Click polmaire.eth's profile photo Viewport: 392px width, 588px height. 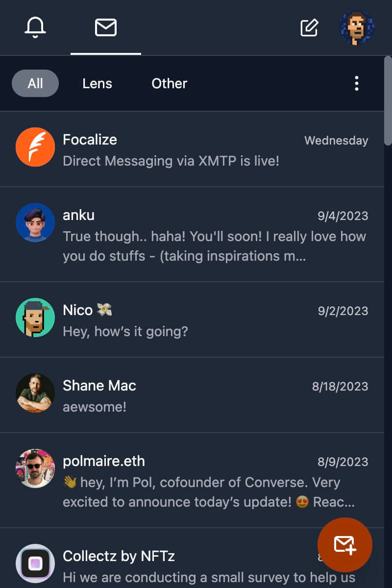tap(35, 468)
